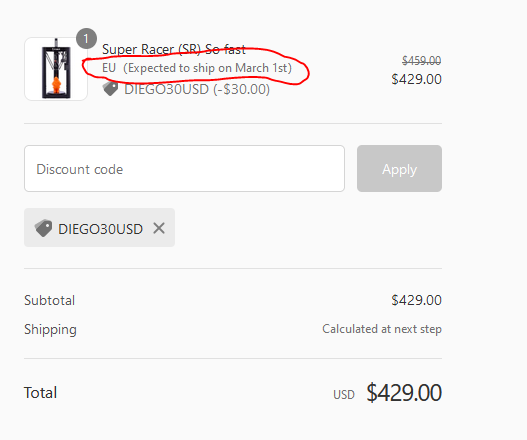Click the large total amount $429.00
The image size is (527, 440).
click(404, 393)
